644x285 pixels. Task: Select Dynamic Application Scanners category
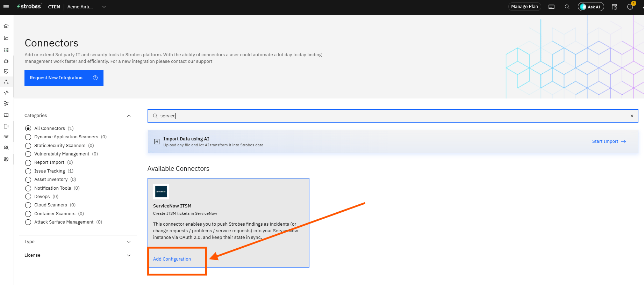tap(28, 137)
